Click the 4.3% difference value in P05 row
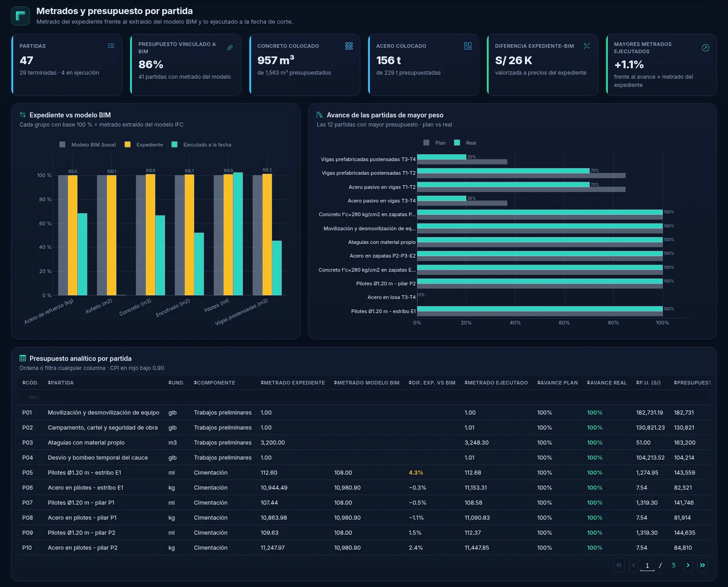728x587 pixels. click(x=416, y=472)
